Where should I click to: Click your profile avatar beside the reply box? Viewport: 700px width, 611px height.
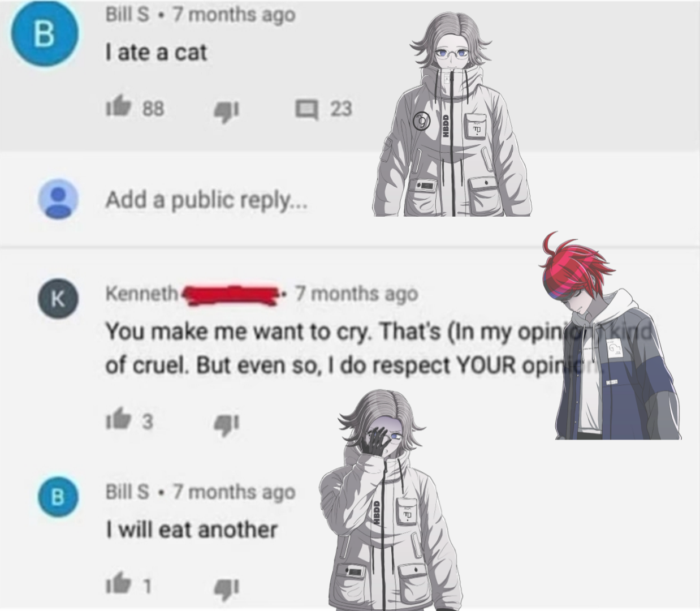tap(58, 199)
